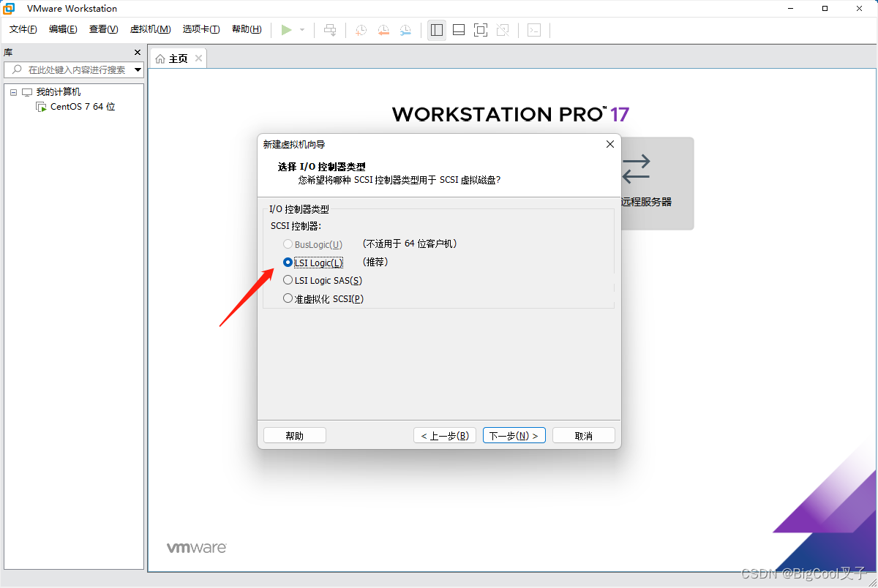
Task: Open the power options dropdown arrow
Action: pyautogui.click(x=302, y=30)
